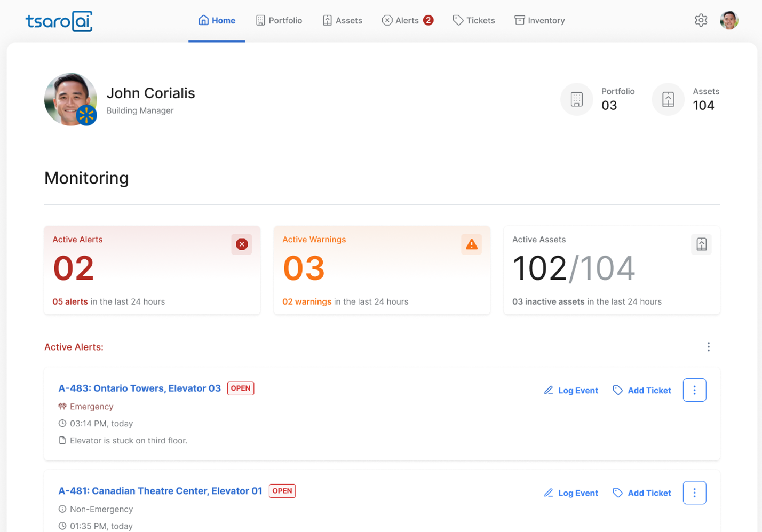Open more options for alert A-481
762x532 pixels.
tap(694, 493)
